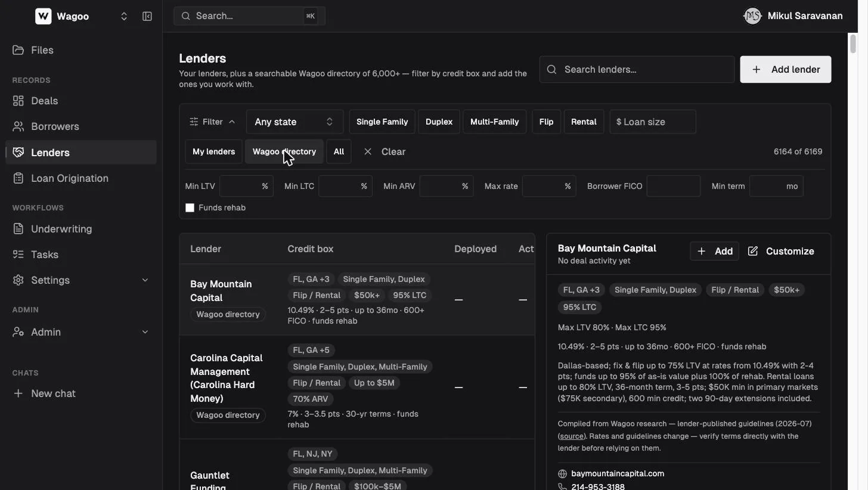Toggle the Multi-Family filter chip

pyautogui.click(x=495, y=122)
